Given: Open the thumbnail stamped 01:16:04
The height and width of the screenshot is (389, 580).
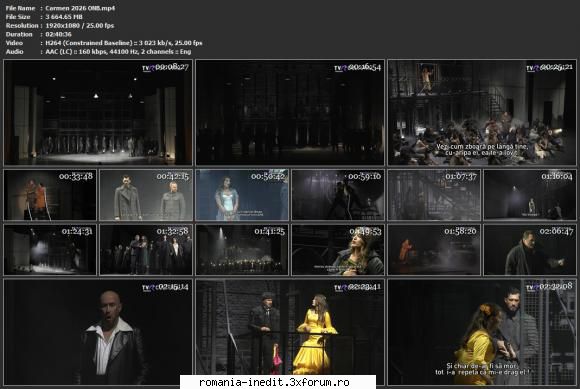Looking at the screenshot, I should [530, 195].
